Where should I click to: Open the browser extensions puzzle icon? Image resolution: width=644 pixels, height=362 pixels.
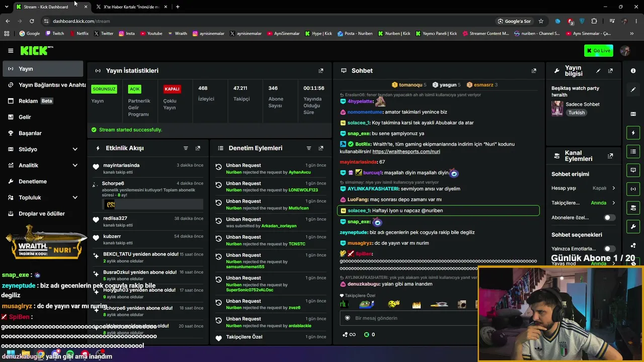pos(594,21)
